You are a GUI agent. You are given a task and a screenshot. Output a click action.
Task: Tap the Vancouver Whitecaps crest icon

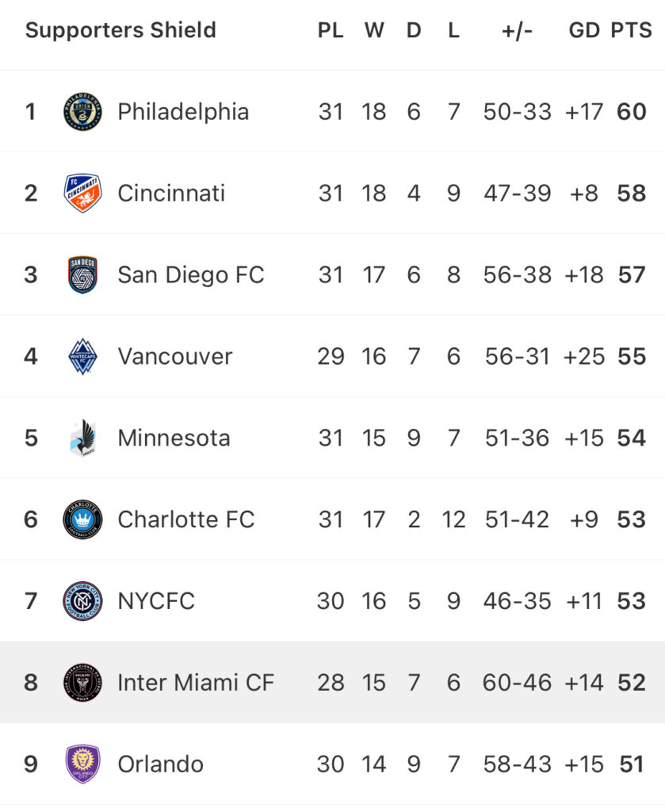(x=82, y=356)
